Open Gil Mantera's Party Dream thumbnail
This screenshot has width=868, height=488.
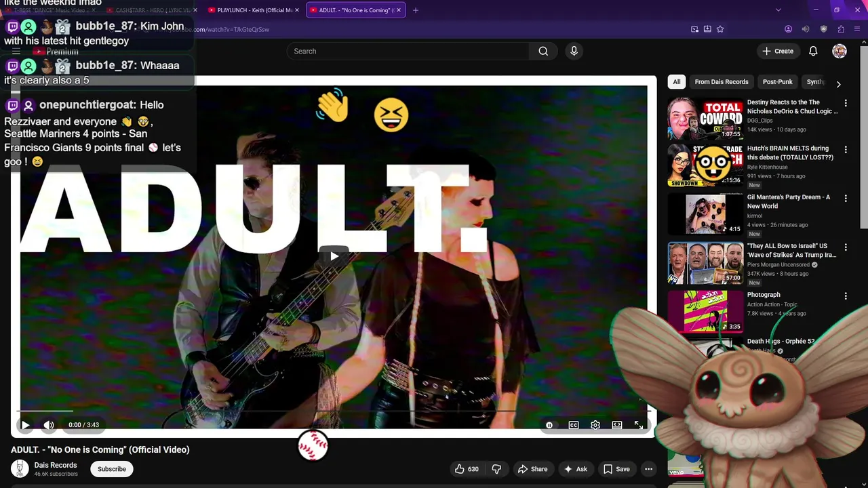click(x=705, y=213)
